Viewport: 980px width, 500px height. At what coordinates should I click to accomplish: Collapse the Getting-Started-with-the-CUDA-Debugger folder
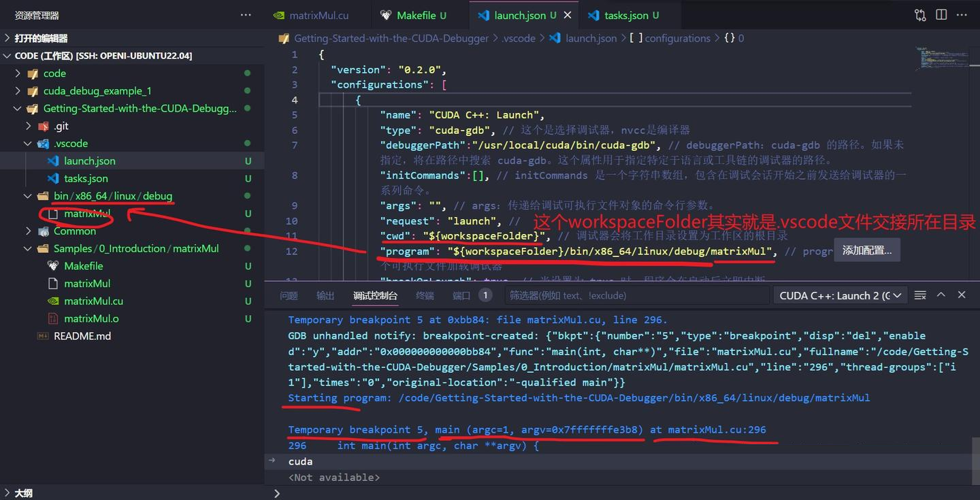click(x=18, y=109)
